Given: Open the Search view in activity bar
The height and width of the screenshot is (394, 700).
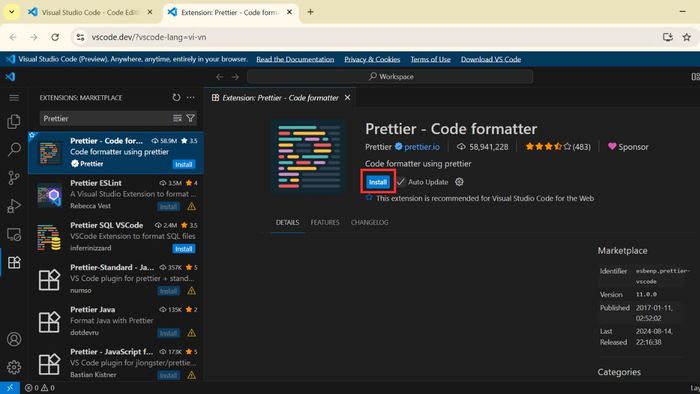Looking at the screenshot, I should [14, 149].
